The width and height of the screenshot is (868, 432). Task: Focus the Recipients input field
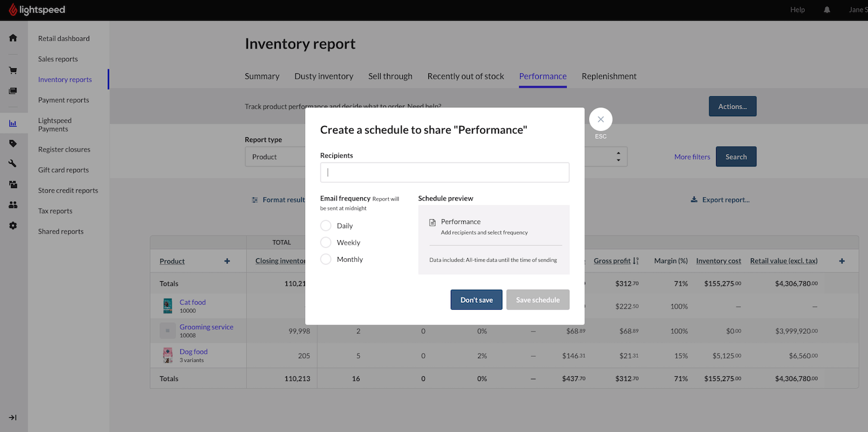(x=445, y=173)
